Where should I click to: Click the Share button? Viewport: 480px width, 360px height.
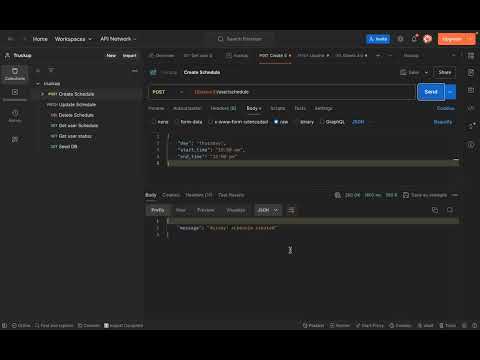(x=445, y=72)
